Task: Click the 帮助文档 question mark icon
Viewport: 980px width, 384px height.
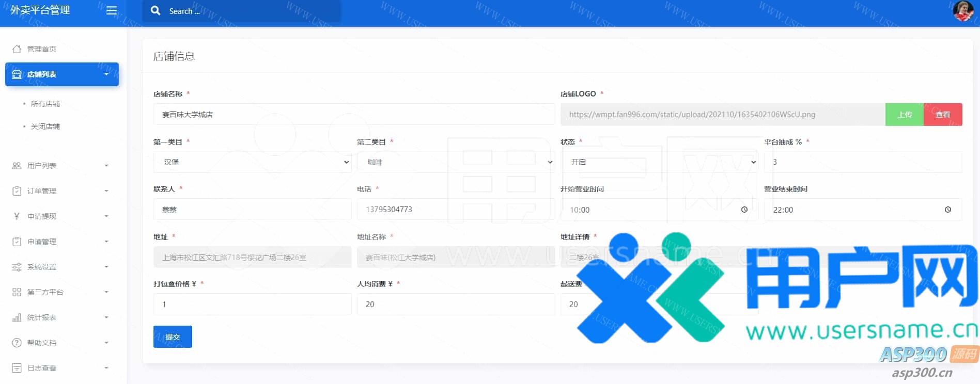Action: (x=17, y=343)
